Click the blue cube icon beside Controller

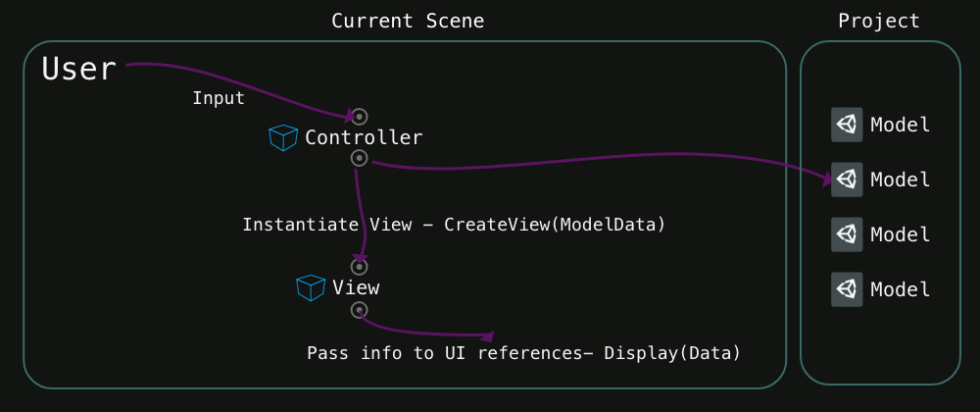coord(282,138)
